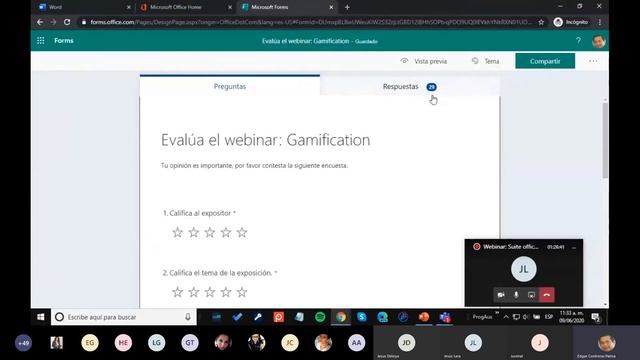Open the Tema theme options

tap(486, 61)
